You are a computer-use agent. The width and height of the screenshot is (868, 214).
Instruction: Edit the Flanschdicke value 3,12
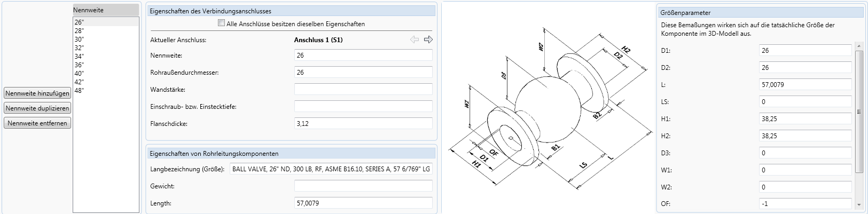click(x=363, y=123)
